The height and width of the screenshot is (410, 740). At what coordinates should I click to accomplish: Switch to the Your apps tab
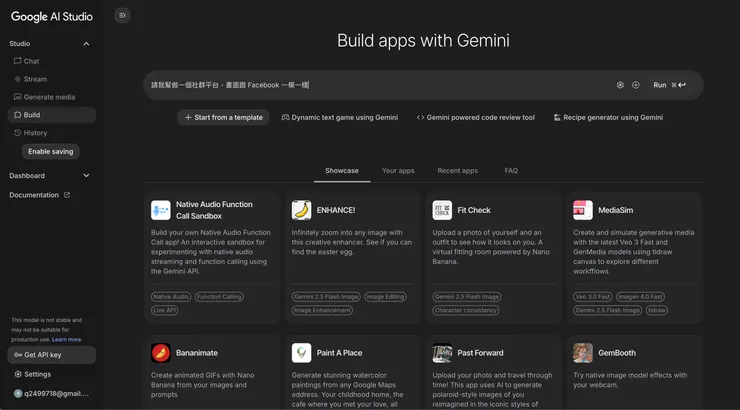(398, 171)
